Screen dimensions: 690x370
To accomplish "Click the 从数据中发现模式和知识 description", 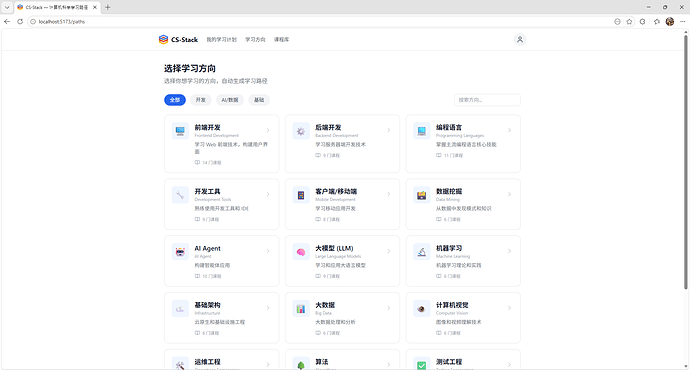I will pyautogui.click(x=463, y=209).
